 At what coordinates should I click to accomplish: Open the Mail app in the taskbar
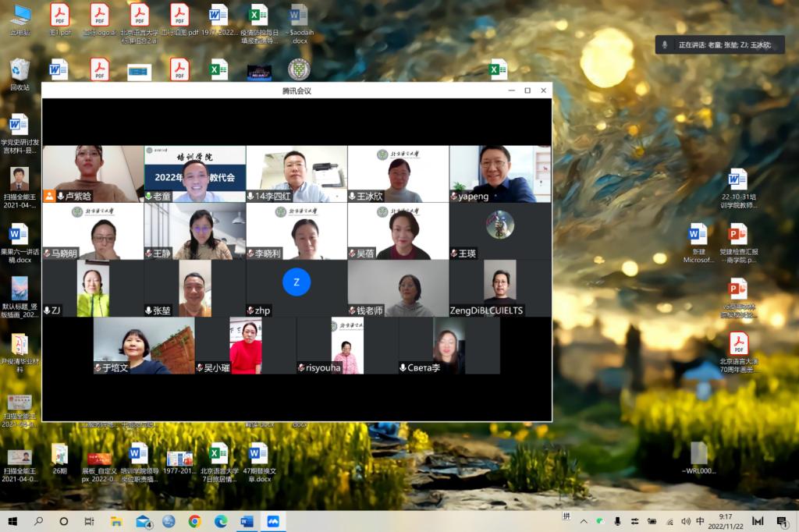pos(143,521)
